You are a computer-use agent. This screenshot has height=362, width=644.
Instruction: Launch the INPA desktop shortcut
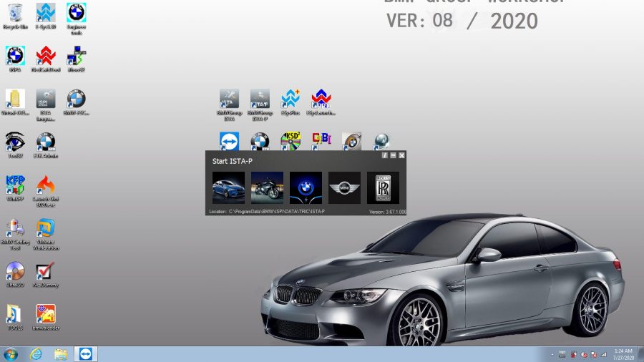point(15,59)
